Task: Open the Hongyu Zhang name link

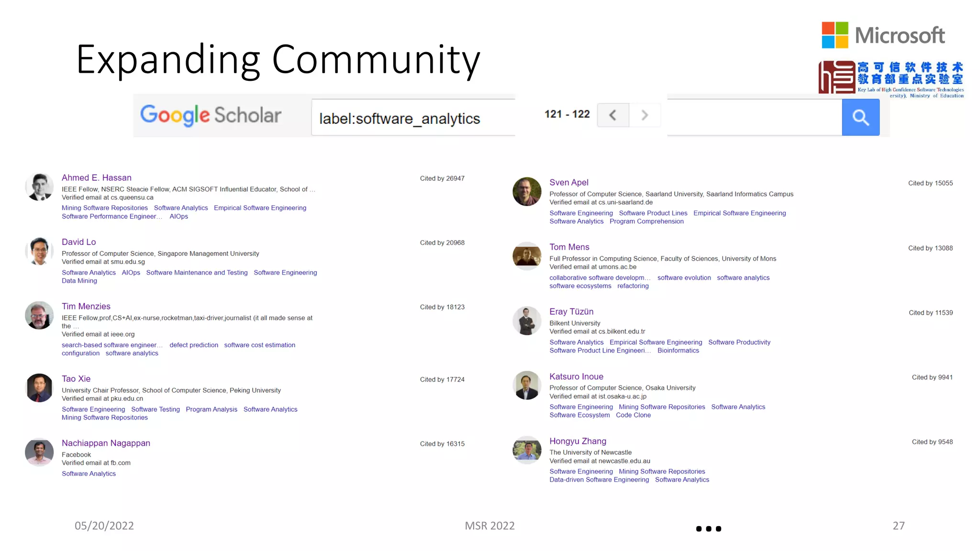Action: pos(578,441)
